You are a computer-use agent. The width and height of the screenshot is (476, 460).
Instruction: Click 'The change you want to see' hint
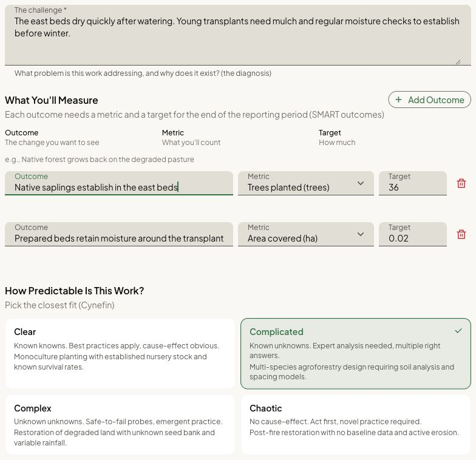click(x=52, y=142)
